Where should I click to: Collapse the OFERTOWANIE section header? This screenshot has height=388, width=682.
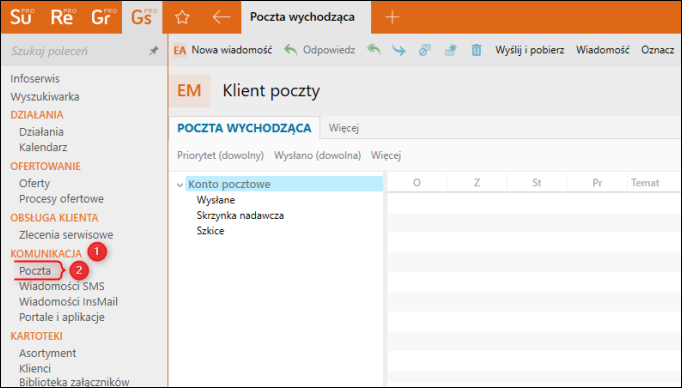45,166
